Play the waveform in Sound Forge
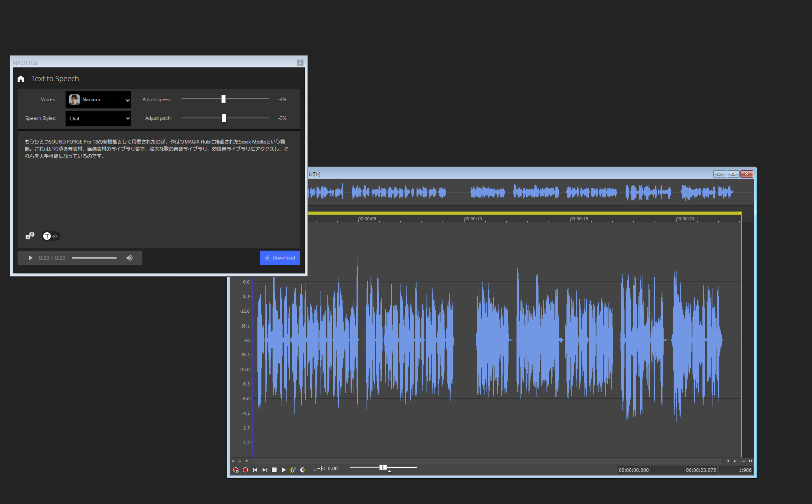Viewport: 812px width, 504px height. 284,470
